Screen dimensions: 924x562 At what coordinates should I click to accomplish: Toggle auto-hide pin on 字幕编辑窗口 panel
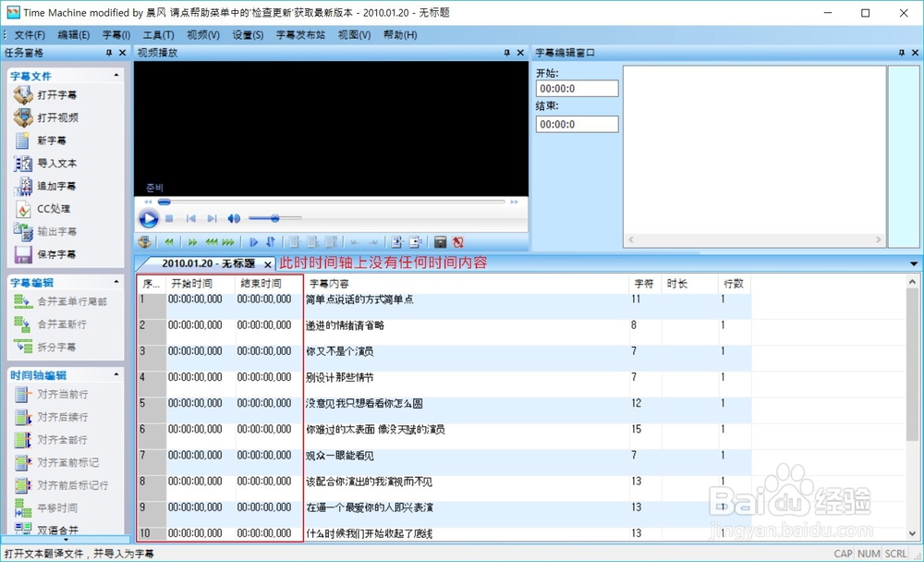tap(901, 53)
